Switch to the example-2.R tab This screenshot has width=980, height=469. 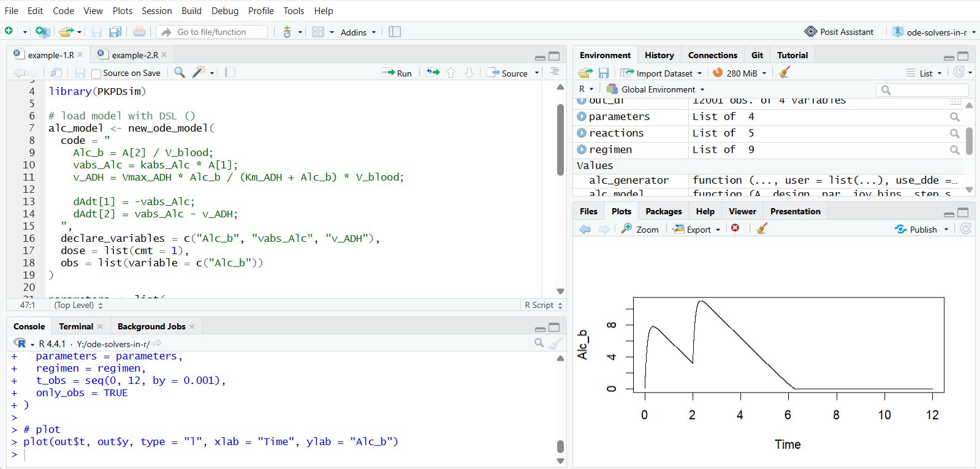click(x=134, y=55)
